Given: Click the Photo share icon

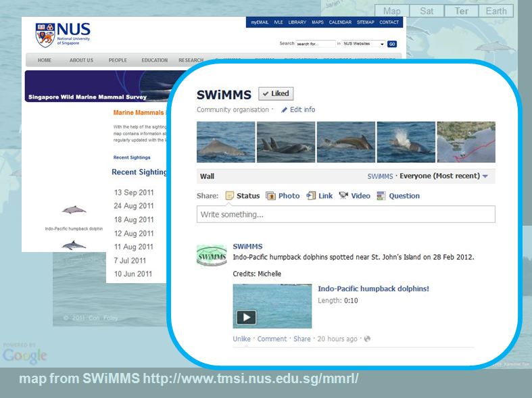Looking at the screenshot, I should coord(270,196).
